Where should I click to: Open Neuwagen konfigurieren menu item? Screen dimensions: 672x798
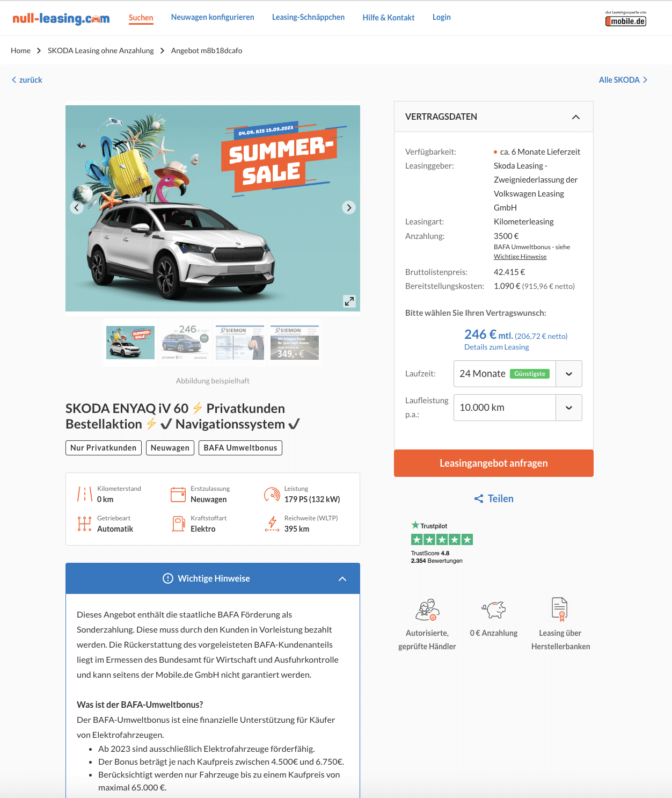(213, 17)
